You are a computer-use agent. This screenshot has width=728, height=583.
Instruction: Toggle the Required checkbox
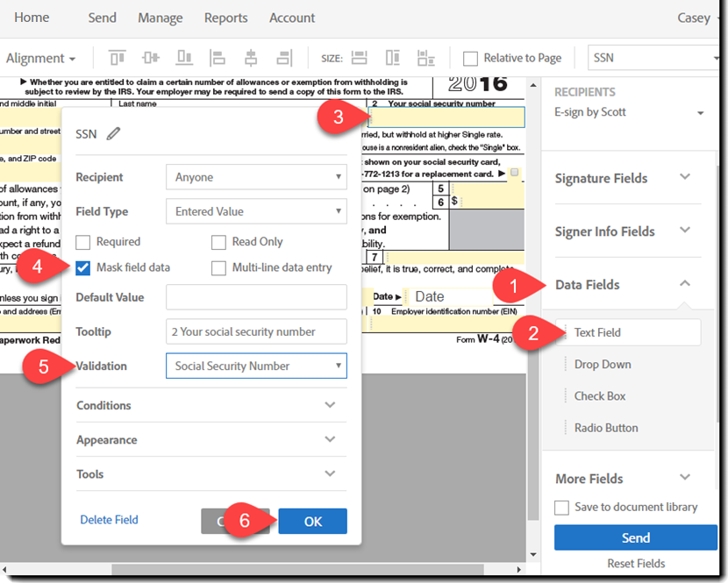[83, 242]
